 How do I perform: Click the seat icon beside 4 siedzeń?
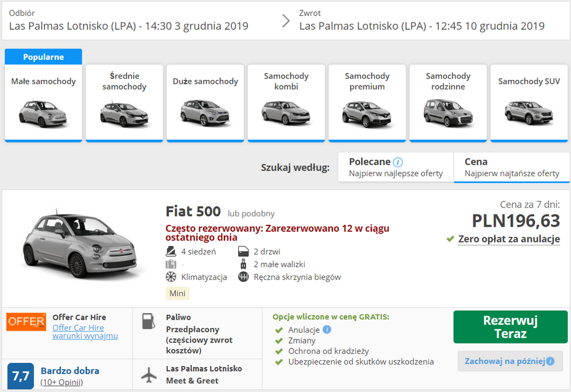(171, 251)
